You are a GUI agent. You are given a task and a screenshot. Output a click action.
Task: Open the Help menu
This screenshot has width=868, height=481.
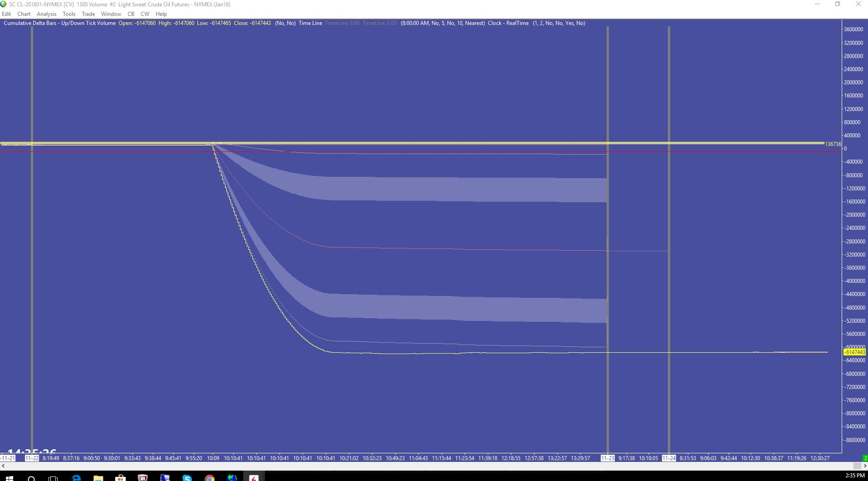point(161,14)
